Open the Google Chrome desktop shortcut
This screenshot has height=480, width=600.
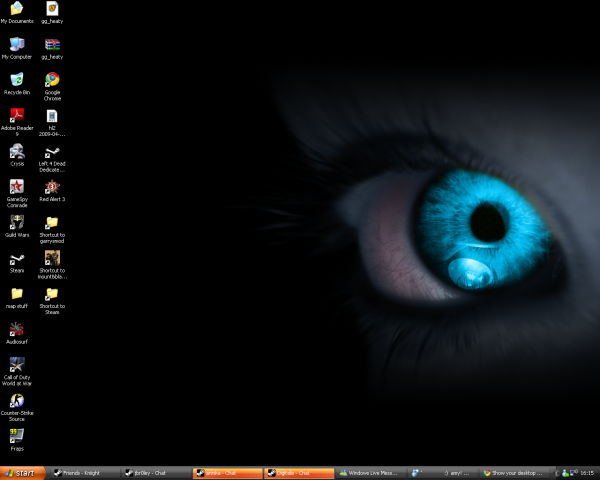point(52,80)
